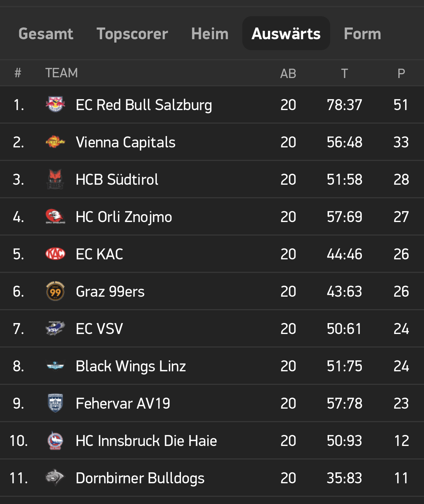Click the Fehervar AV19 shield logo

pos(55,403)
